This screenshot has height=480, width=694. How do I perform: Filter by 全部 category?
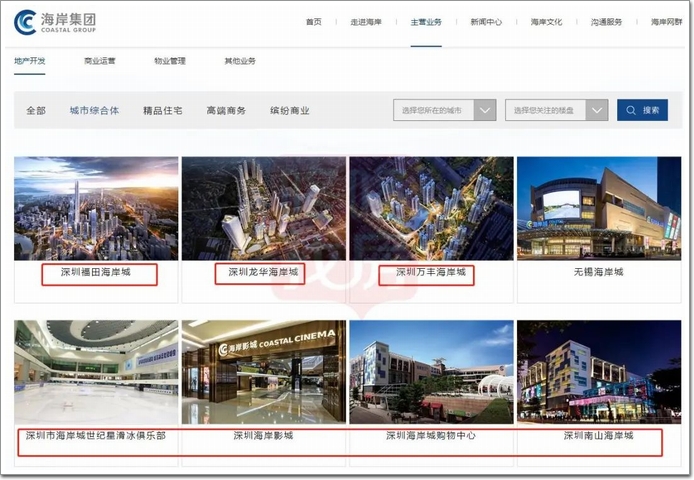tap(36, 111)
